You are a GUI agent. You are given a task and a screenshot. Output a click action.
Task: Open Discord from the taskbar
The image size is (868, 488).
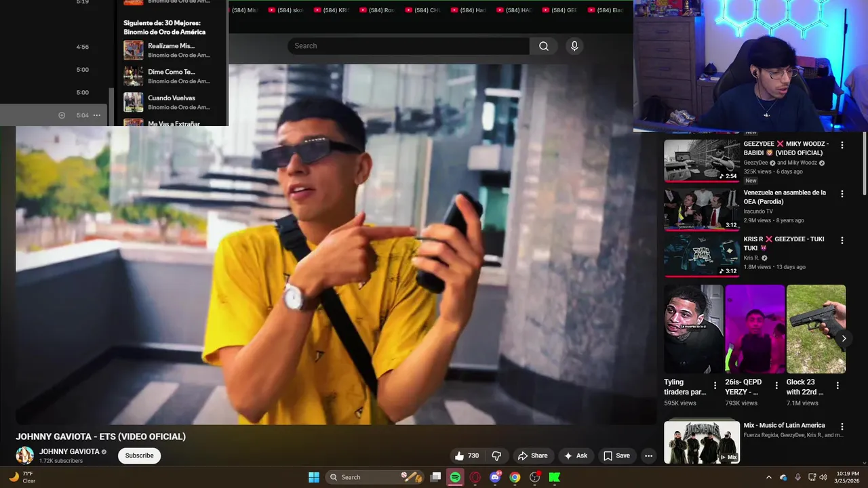tap(495, 477)
